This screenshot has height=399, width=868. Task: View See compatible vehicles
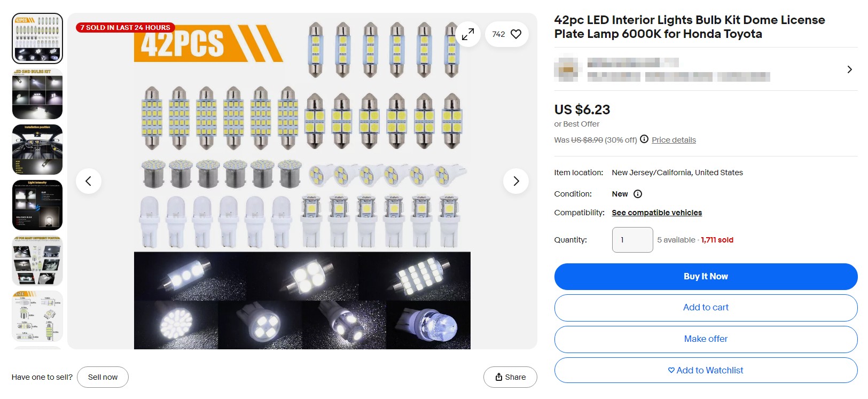click(x=656, y=212)
